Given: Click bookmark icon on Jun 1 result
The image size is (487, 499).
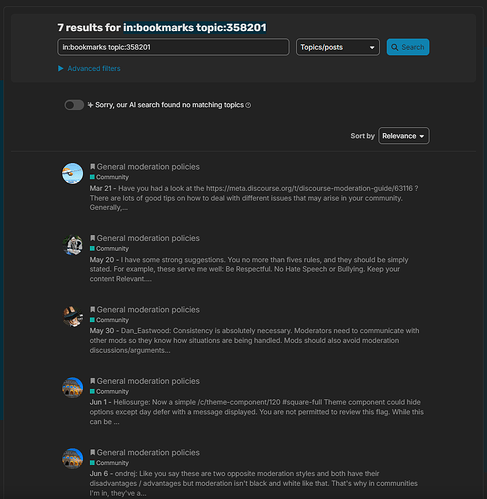Looking at the screenshot, I should tap(93, 381).
